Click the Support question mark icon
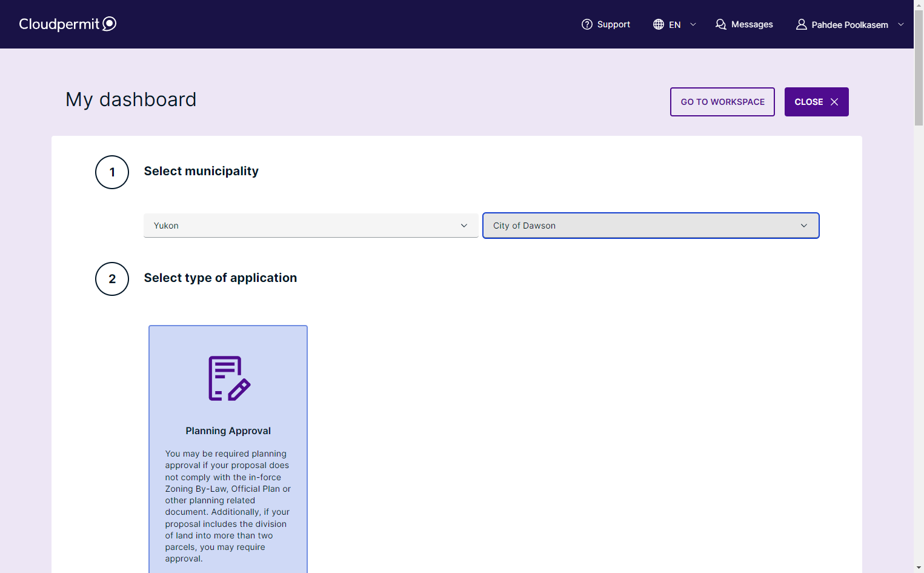 coord(587,24)
